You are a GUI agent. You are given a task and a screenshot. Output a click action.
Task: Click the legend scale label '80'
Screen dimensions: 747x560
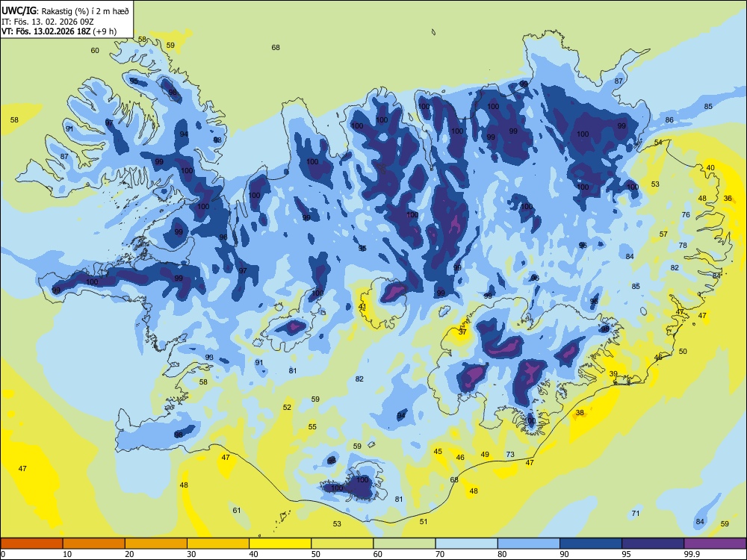click(x=502, y=554)
